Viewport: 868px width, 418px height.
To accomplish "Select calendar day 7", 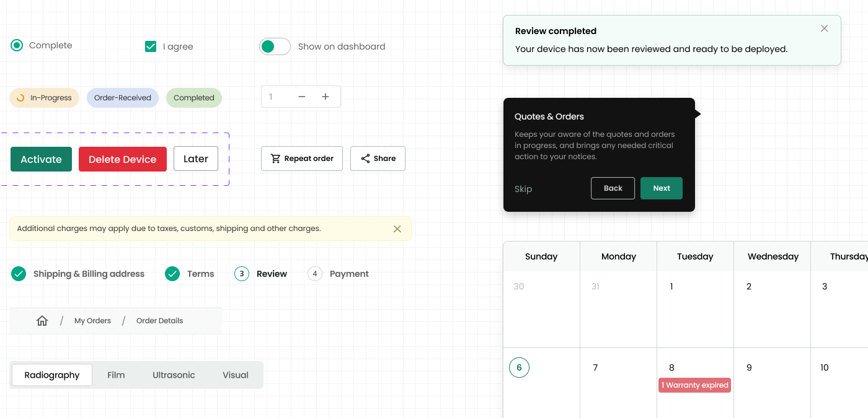I will 595,368.
